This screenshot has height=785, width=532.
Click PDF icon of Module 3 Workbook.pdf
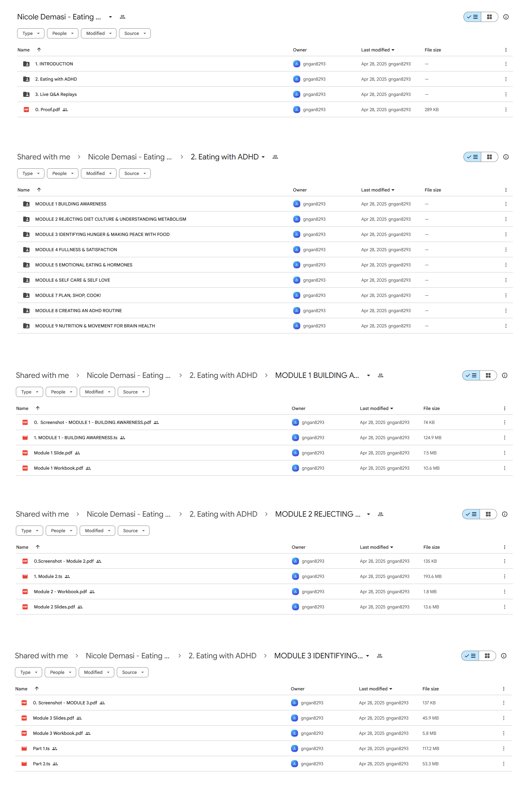24,733
